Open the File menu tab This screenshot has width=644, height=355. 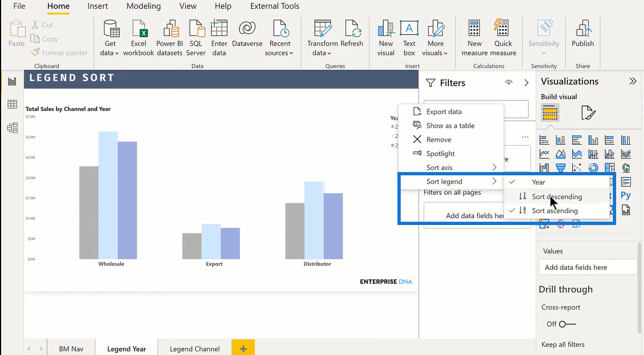pyautogui.click(x=19, y=6)
